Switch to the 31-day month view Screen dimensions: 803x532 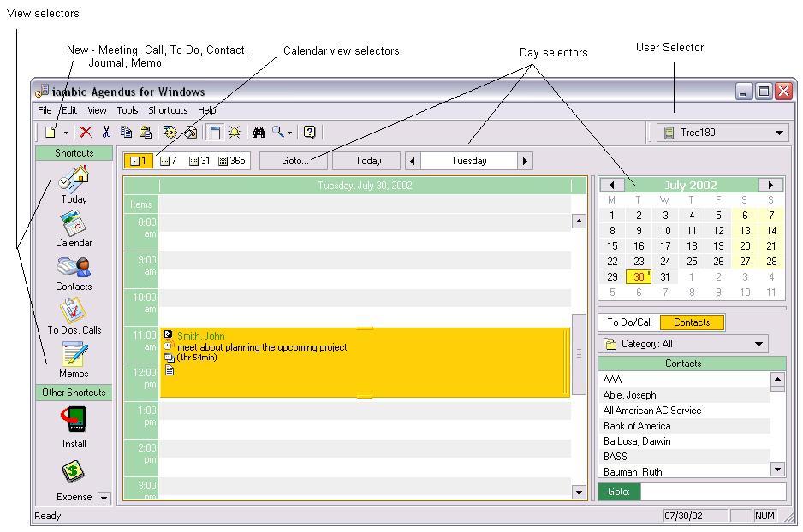click(x=199, y=161)
